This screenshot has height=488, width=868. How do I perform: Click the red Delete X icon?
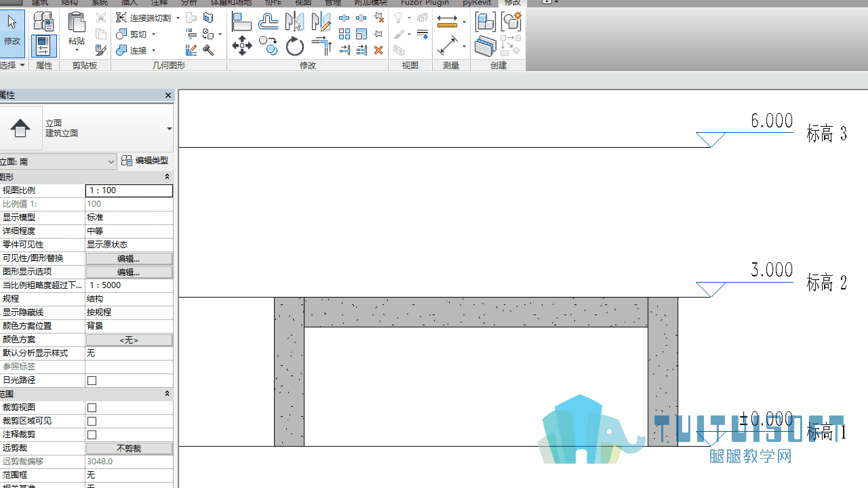378,49
